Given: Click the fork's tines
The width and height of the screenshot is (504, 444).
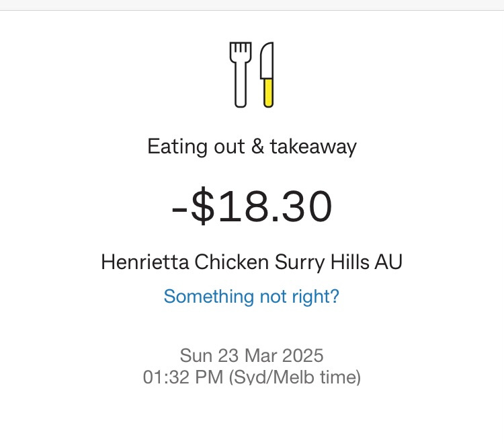Looking at the screenshot, I should point(241,50).
